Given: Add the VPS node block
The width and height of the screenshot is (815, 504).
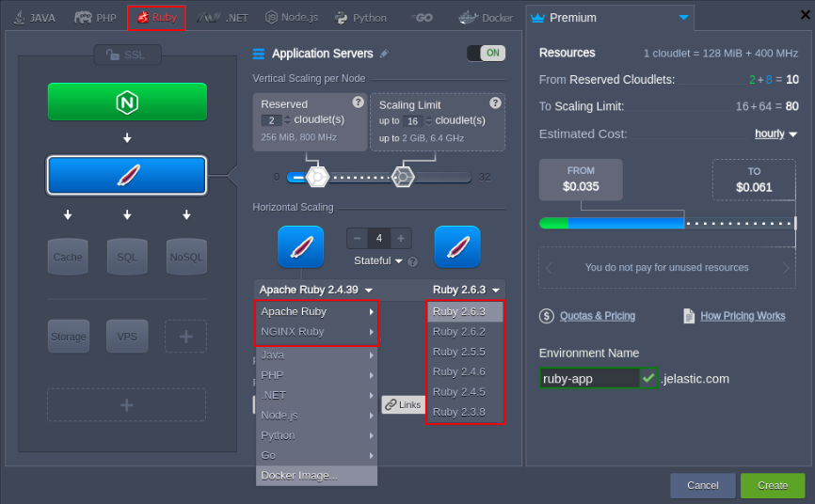Looking at the screenshot, I should point(127,336).
